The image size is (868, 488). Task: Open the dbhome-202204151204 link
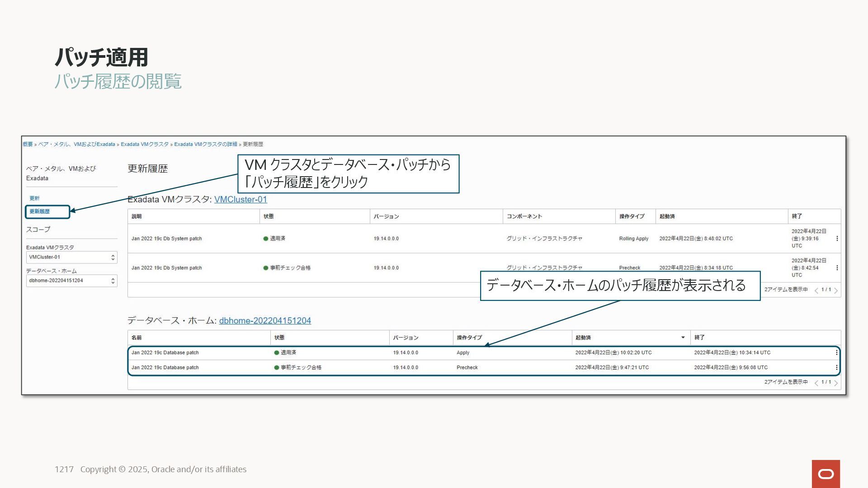pos(265,320)
